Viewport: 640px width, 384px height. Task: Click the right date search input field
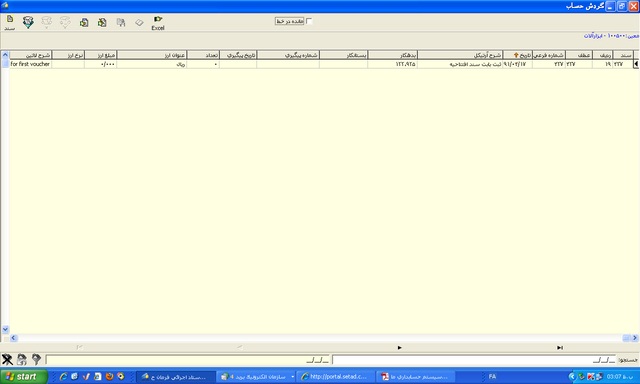coord(474,360)
